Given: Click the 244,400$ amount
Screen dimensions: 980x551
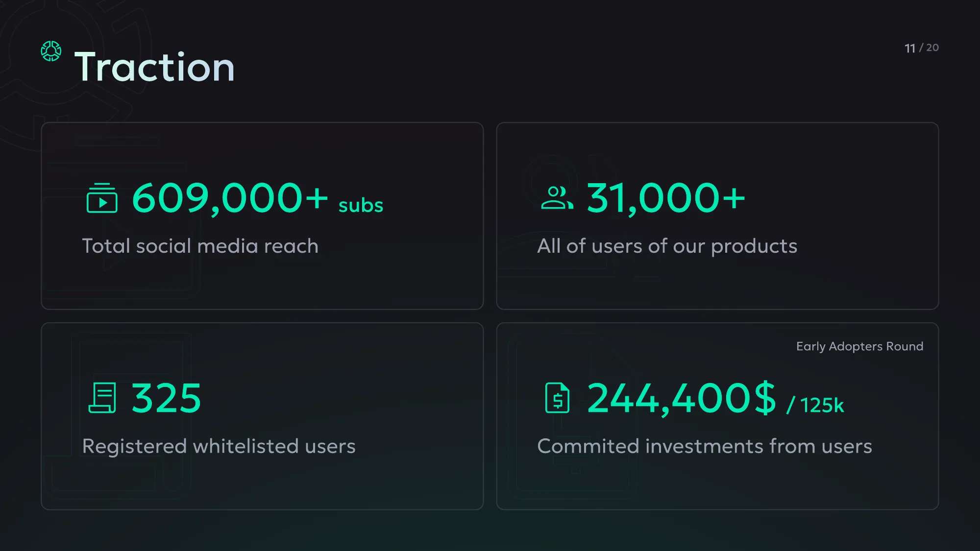Looking at the screenshot, I should pyautogui.click(x=682, y=398).
